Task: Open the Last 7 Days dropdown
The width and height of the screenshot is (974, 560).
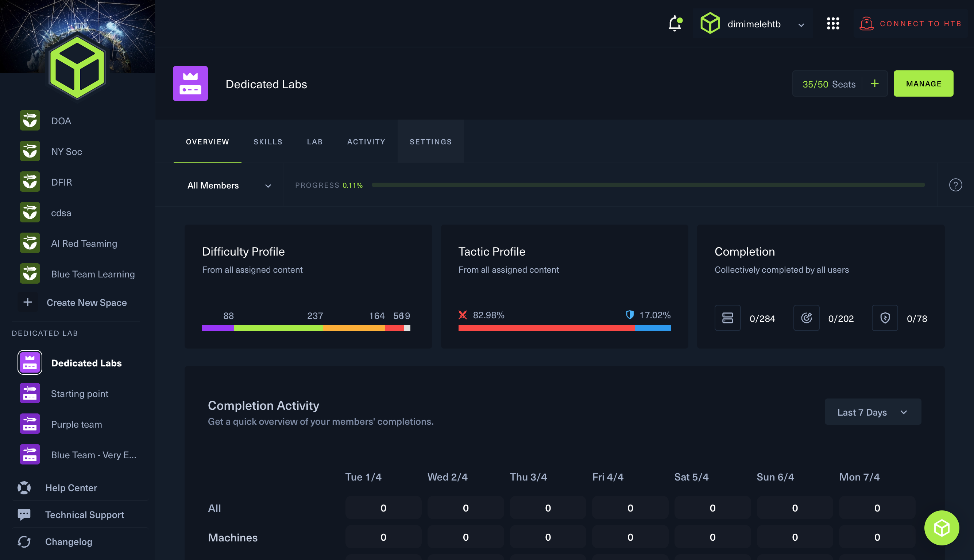Action: pyautogui.click(x=873, y=412)
